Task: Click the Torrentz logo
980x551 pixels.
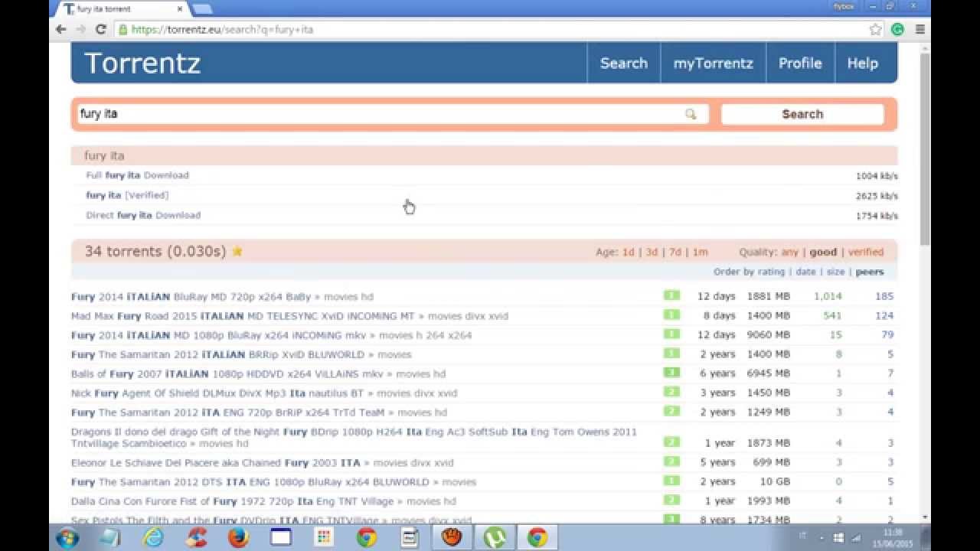Action: 142,64
